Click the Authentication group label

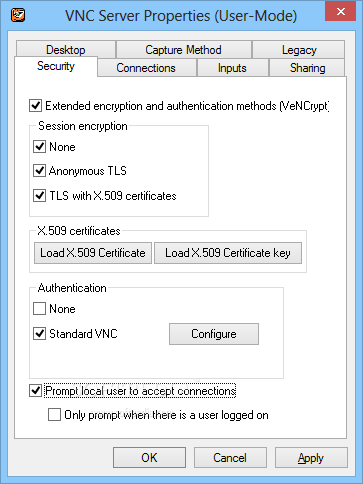point(72,288)
